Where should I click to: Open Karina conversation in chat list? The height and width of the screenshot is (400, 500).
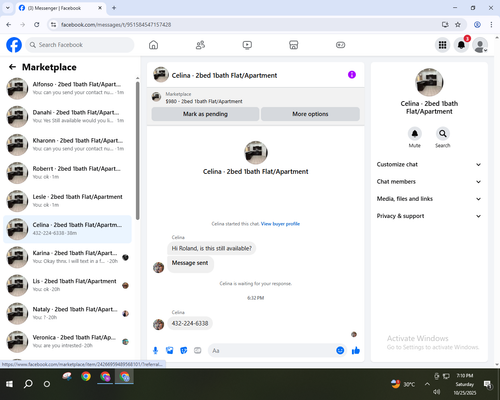click(x=67, y=257)
